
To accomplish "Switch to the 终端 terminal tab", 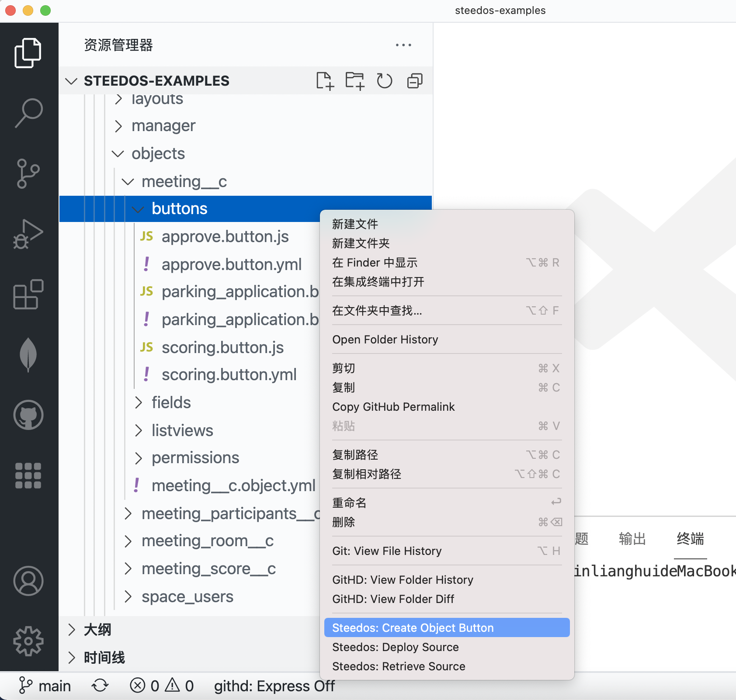I will 690,539.
